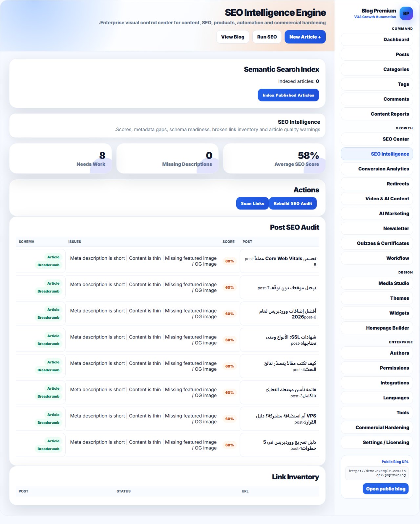420x524 pixels.
Task: Click Open public blog button
Action: (386, 489)
